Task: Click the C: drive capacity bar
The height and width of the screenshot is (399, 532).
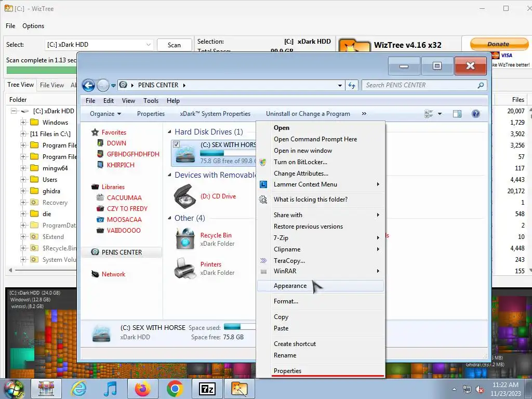Action: pyautogui.click(x=228, y=153)
